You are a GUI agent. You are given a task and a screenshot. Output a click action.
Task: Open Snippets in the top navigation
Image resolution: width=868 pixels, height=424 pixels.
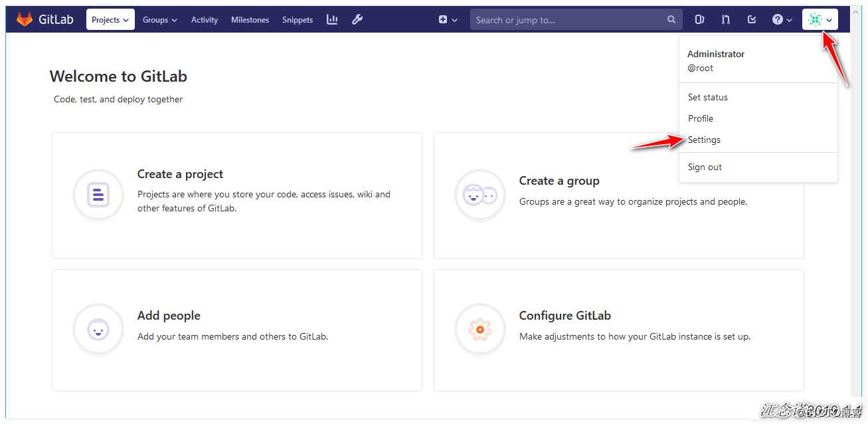(298, 20)
